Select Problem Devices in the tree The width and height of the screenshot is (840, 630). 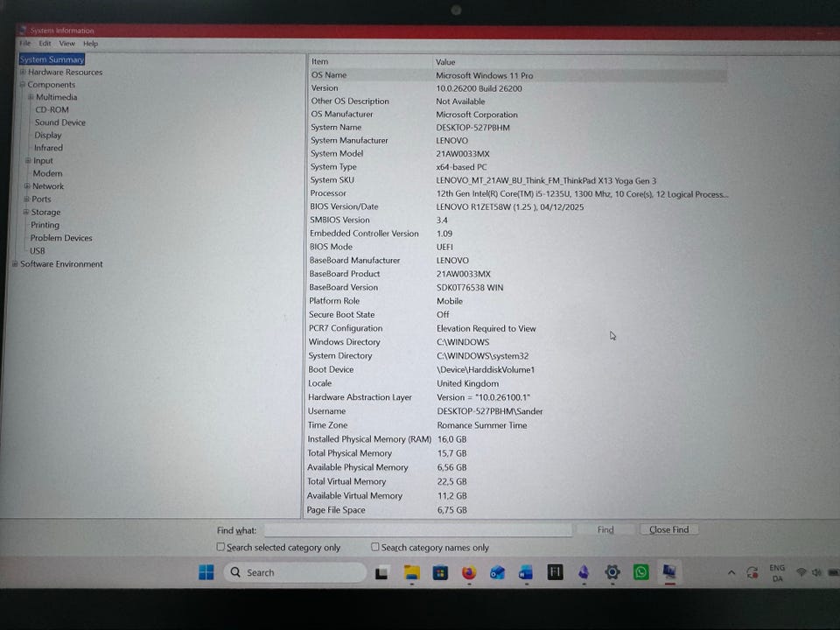(x=61, y=238)
